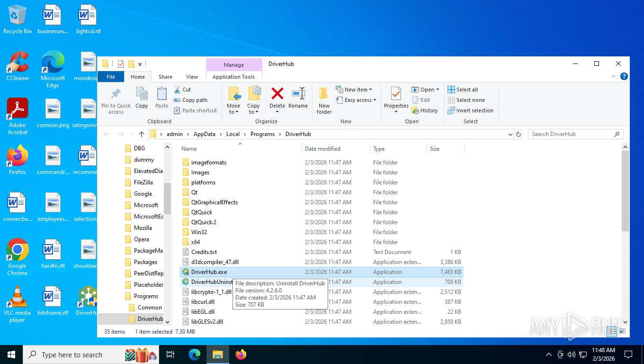Viewport: 644px width, 364px height.
Task: Select the Mozilla folder in the navigation pane
Action: (x=143, y=228)
